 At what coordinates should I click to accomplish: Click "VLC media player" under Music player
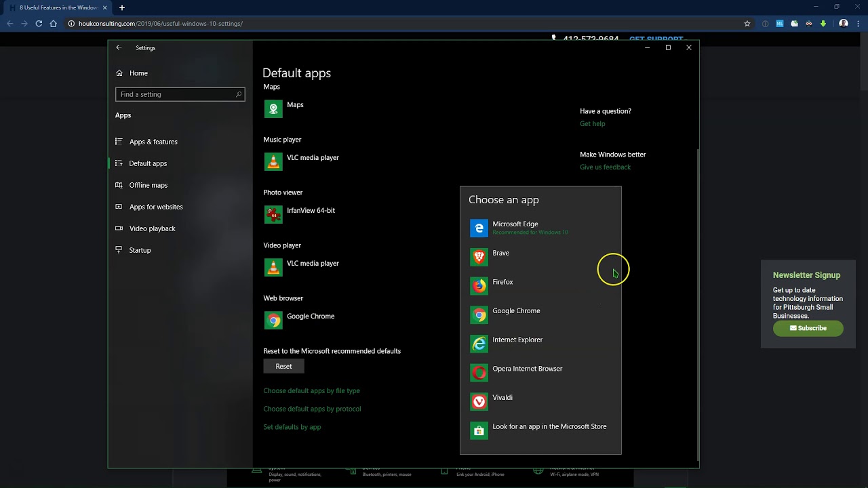click(x=313, y=158)
